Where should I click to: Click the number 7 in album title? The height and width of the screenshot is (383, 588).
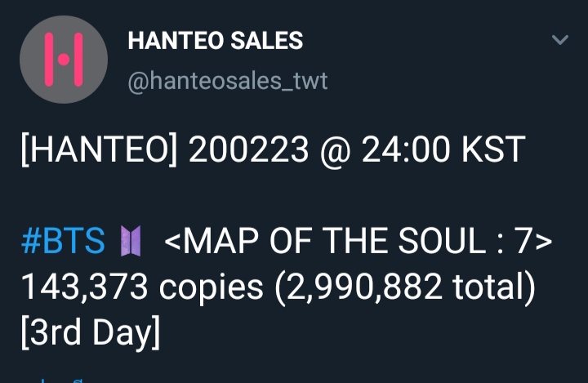coord(530,241)
